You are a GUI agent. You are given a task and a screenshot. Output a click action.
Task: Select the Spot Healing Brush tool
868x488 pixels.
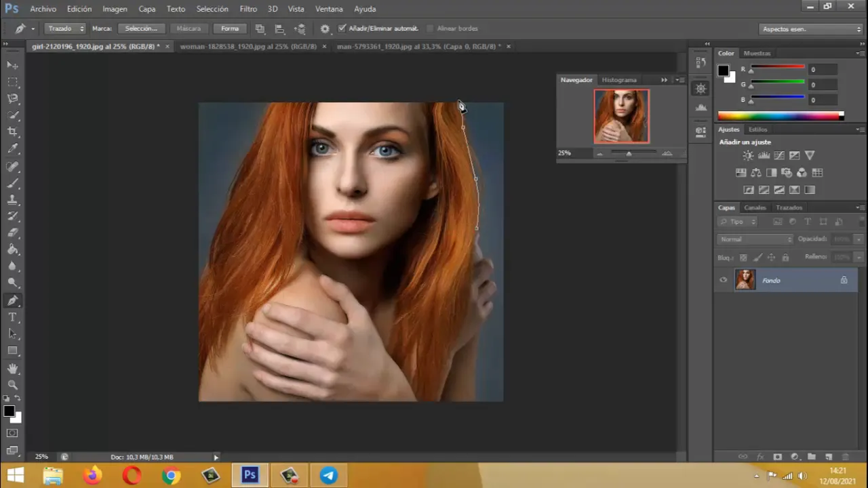(x=12, y=166)
